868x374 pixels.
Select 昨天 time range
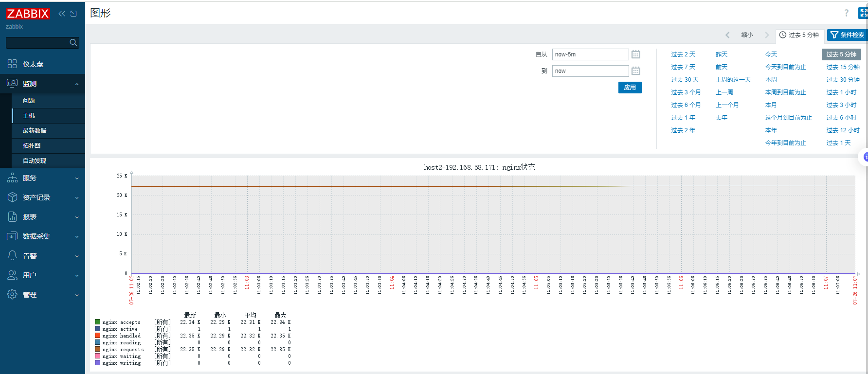point(722,54)
